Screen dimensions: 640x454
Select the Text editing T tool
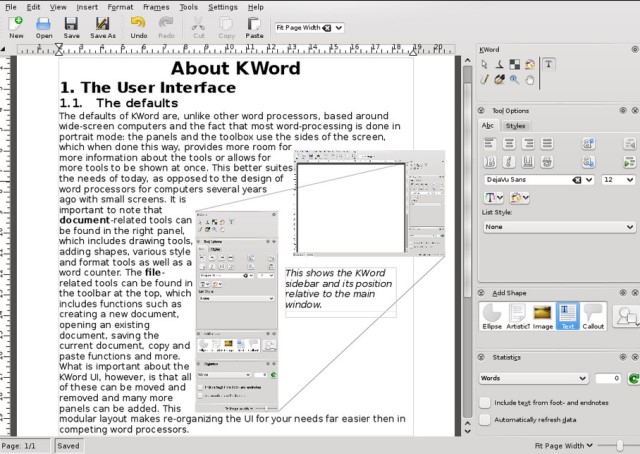[549, 65]
